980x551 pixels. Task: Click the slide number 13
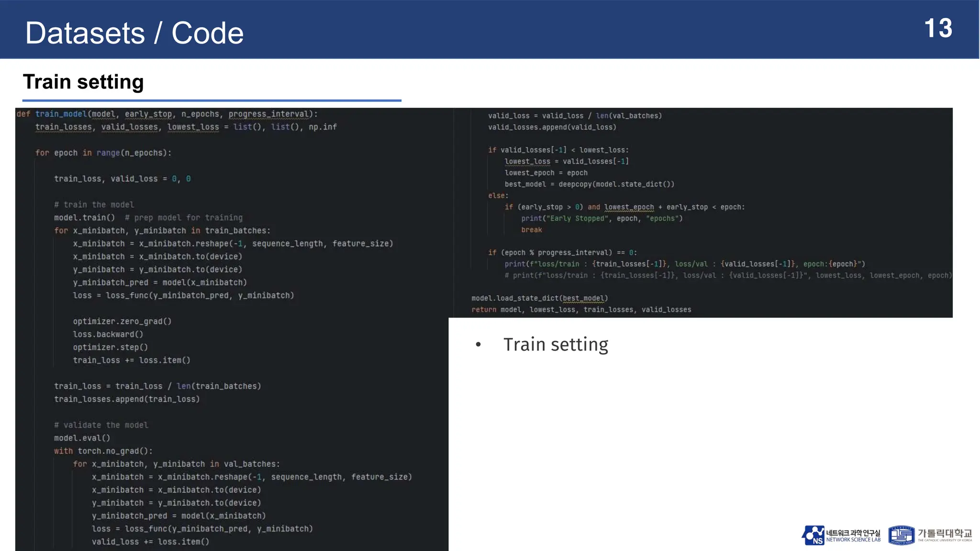point(938,28)
